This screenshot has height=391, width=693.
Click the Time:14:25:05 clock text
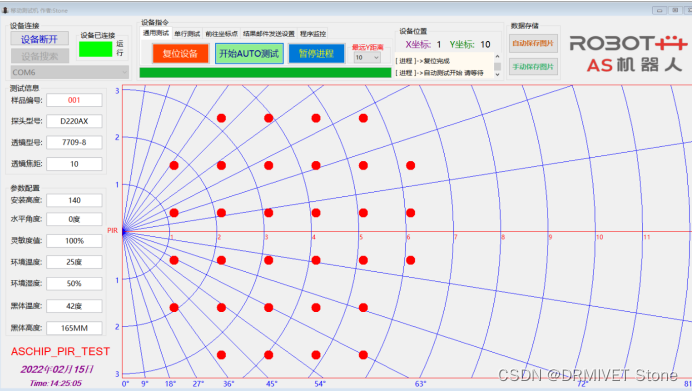pos(56,383)
